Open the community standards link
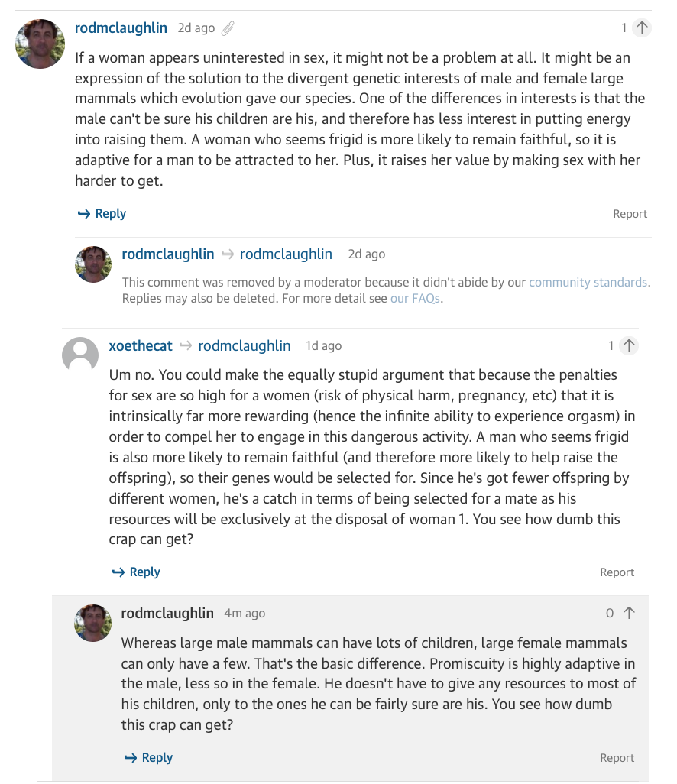Screen dimensions: 677x784 tap(588, 282)
